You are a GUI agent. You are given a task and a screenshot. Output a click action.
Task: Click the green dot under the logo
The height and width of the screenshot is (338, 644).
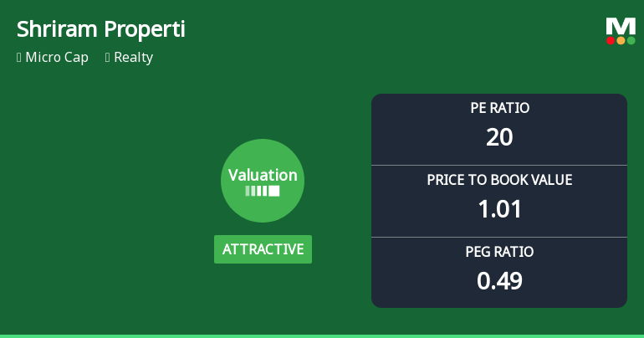pyautogui.click(x=631, y=40)
